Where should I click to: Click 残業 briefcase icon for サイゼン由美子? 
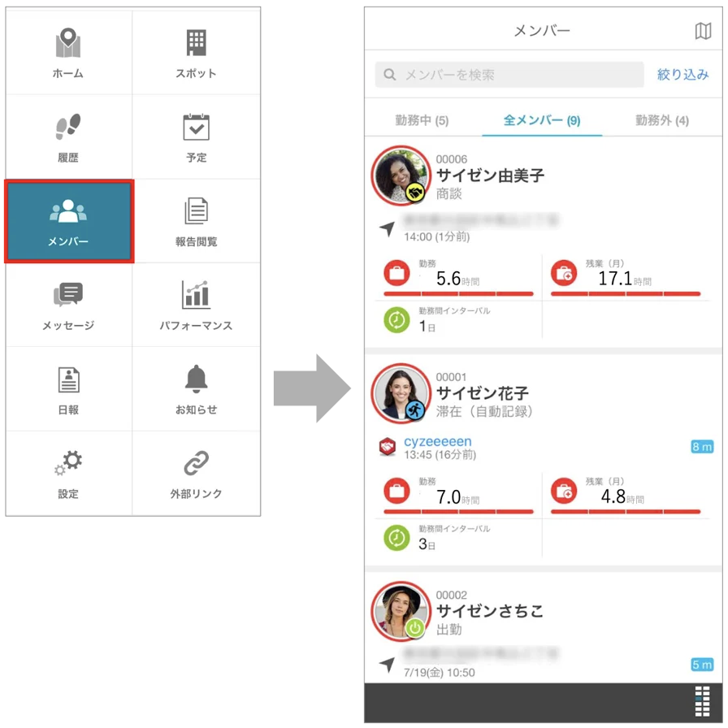click(x=564, y=272)
